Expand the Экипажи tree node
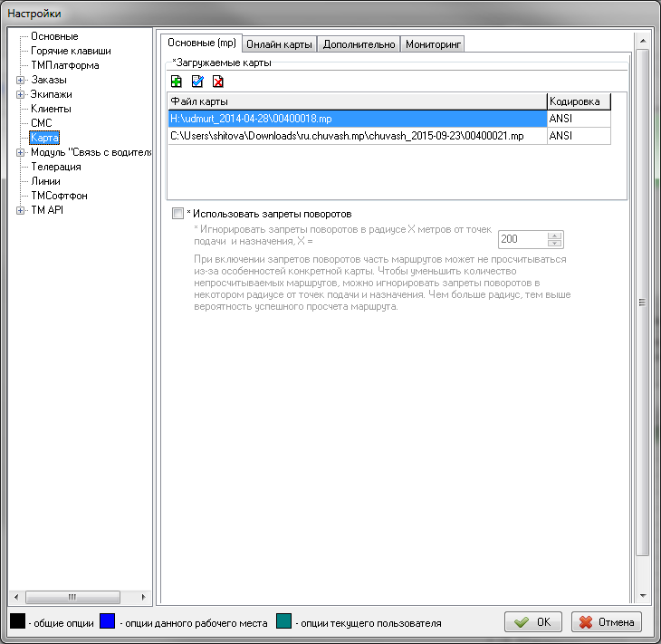The width and height of the screenshot is (661, 644). click(x=21, y=94)
